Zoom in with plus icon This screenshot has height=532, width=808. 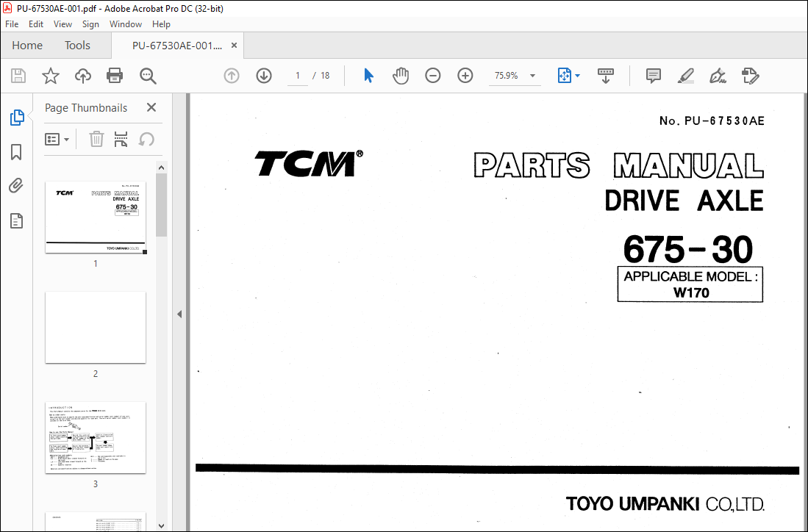(465, 76)
